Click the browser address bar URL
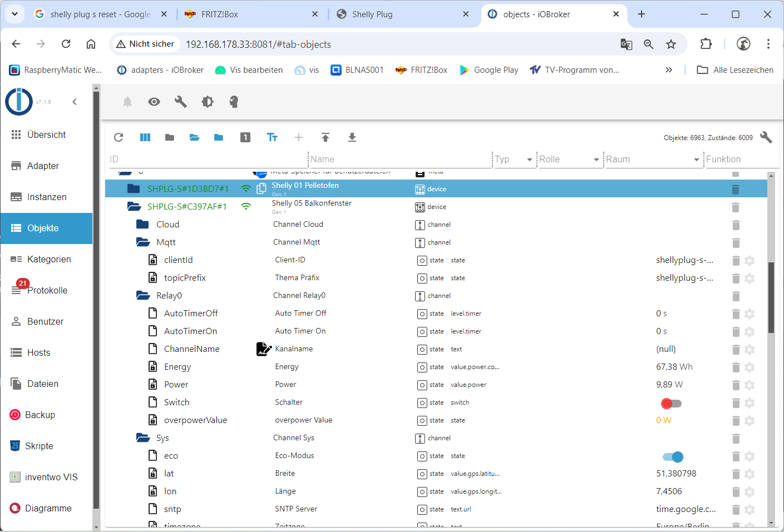Viewport: 784px width, 532px height. coord(258,44)
